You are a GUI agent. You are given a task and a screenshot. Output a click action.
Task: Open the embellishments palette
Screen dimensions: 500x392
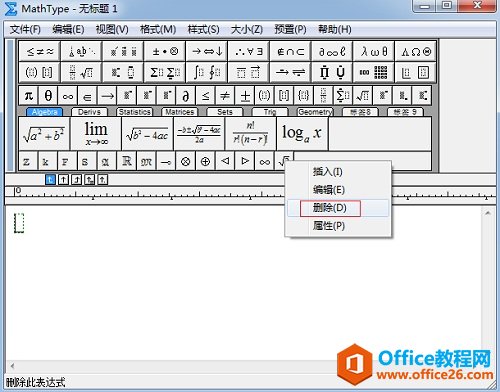click(123, 51)
